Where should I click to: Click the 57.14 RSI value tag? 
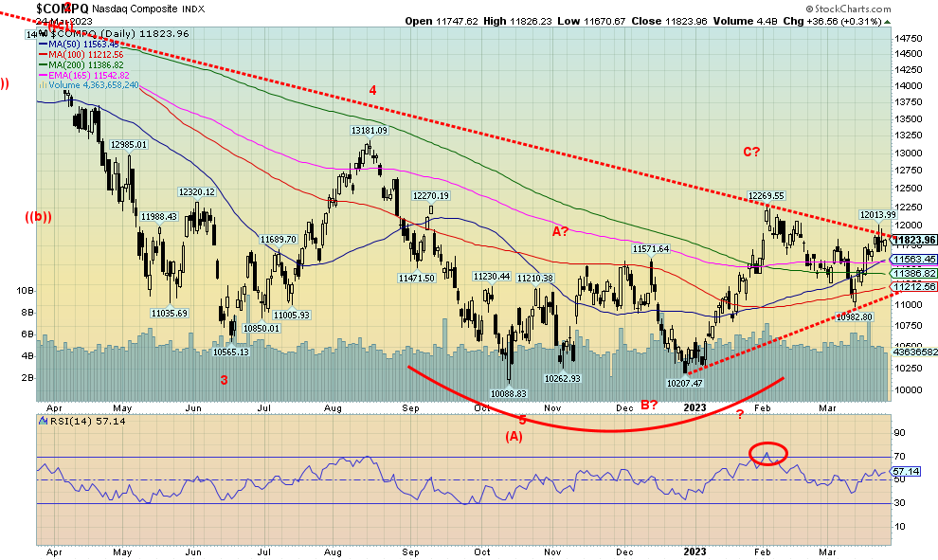coord(905,471)
